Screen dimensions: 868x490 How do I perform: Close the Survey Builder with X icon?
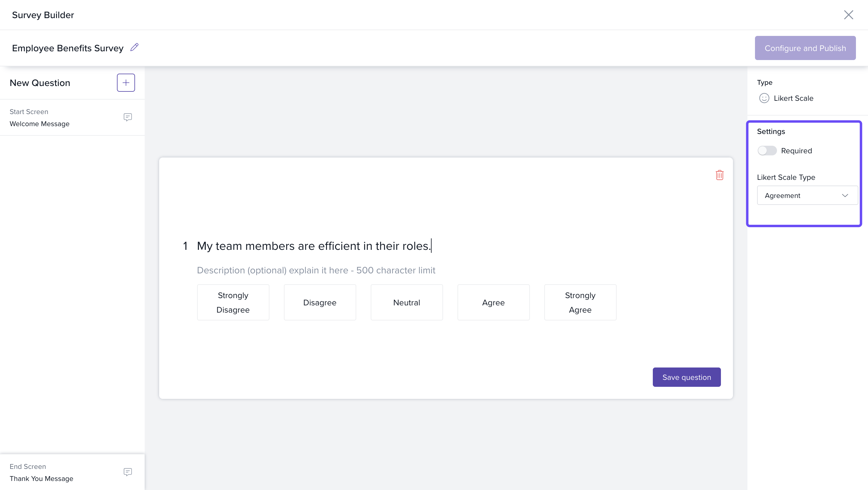click(848, 15)
